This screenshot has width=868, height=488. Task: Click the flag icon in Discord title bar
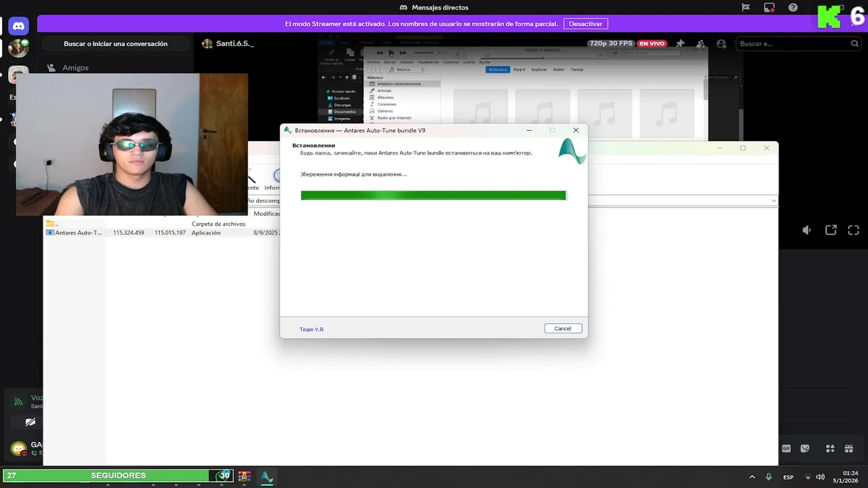click(x=745, y=7)
